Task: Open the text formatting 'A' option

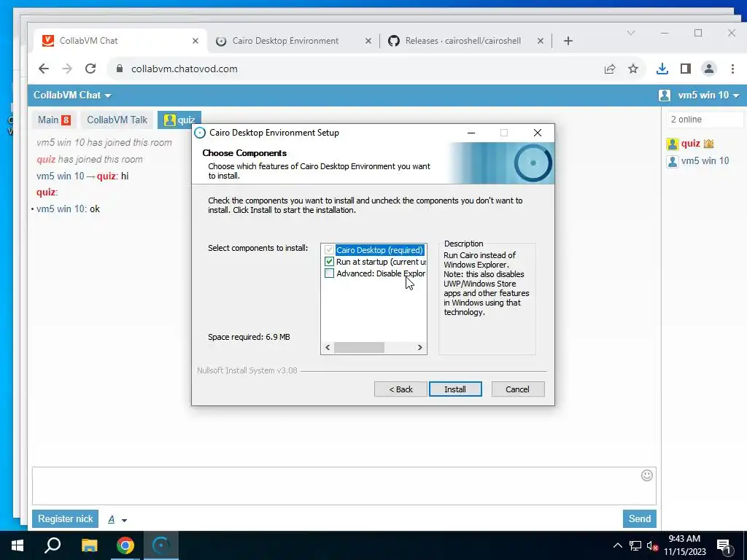Action: click(x=112, y=519)
